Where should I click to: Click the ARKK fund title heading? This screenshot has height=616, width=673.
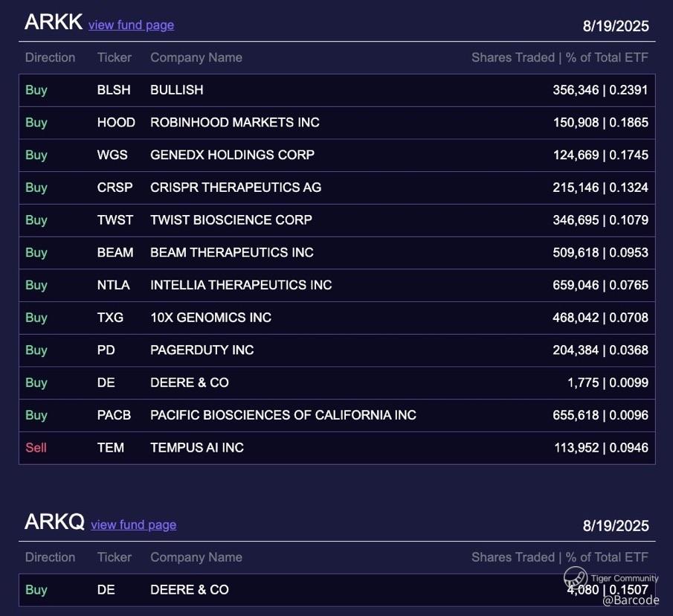(x=53, y=22)
